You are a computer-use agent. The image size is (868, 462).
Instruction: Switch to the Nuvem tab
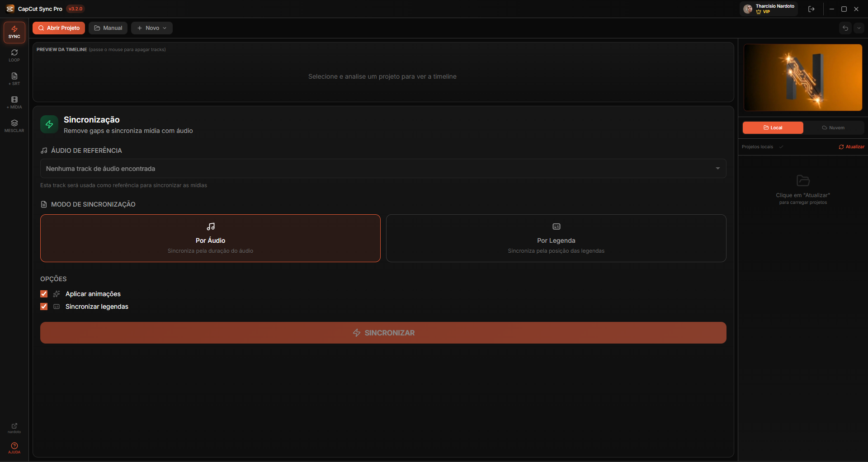click(833, 128)
